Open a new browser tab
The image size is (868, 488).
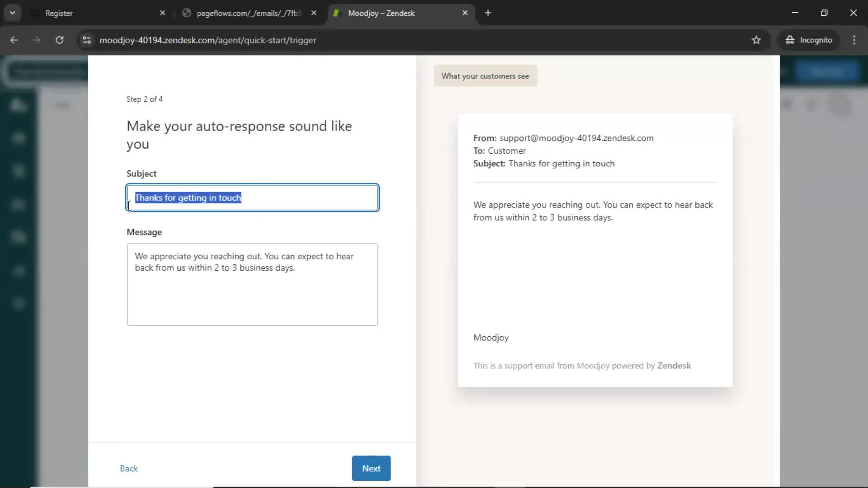(x=488, y=13)
